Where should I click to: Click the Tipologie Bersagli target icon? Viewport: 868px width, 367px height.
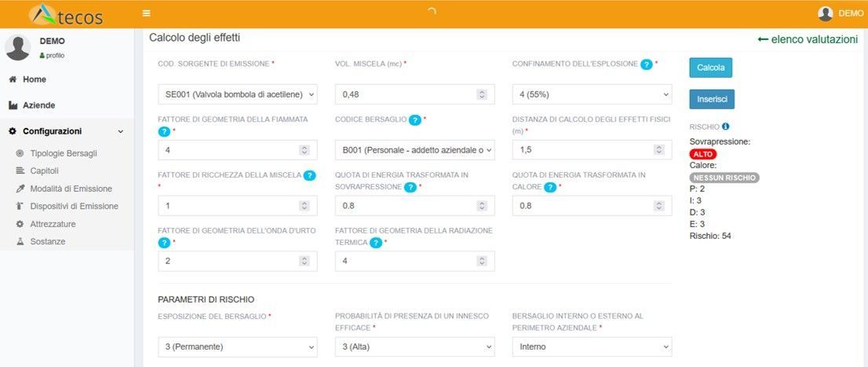click(x=20, y=153)
